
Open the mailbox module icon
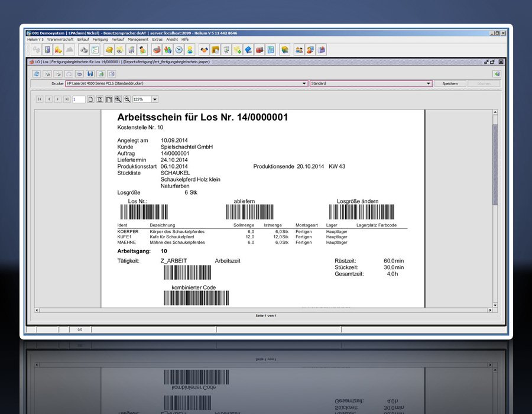point(322,50)
